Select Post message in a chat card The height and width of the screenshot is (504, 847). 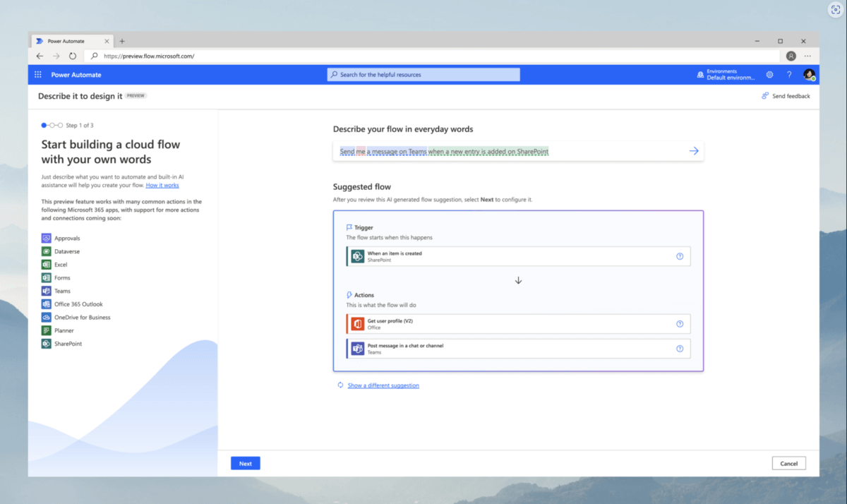[x=518, y=349]
